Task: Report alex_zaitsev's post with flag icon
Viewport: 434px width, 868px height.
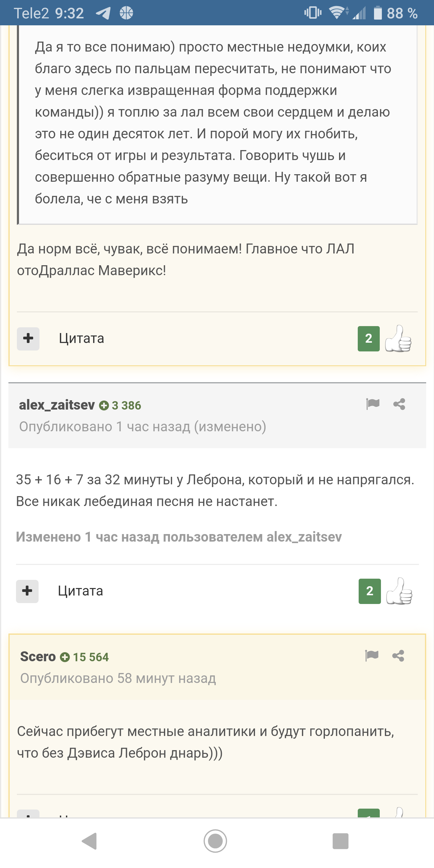Action: pyautogui.click(x=373, y=403)
